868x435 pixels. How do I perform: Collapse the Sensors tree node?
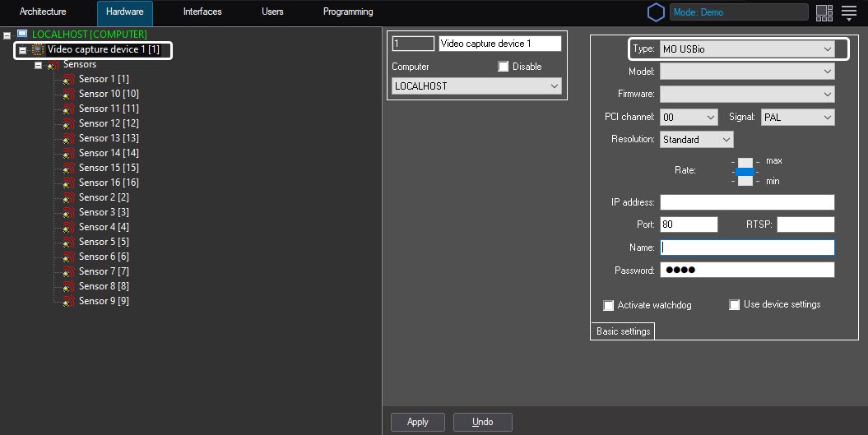(x=38, y=65)
